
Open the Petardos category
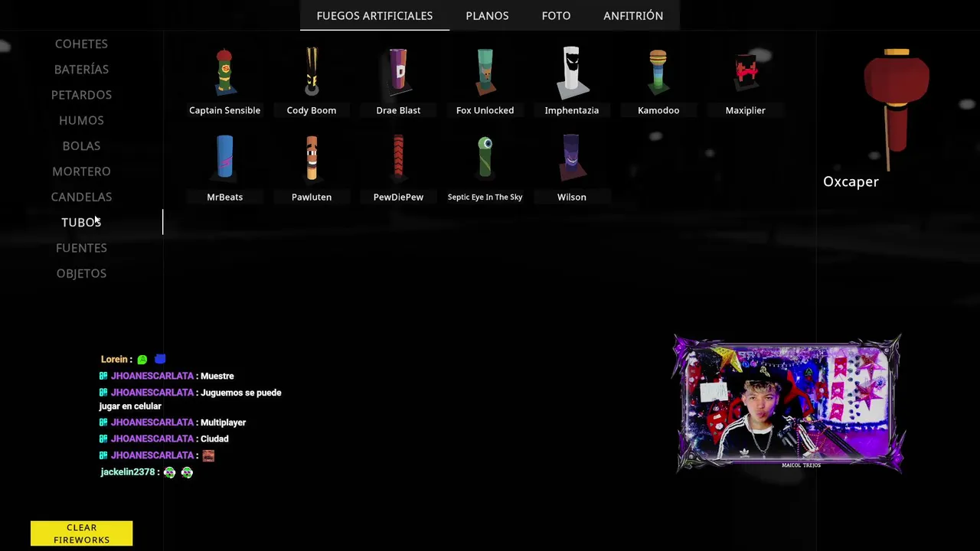[x=81, y=95]
